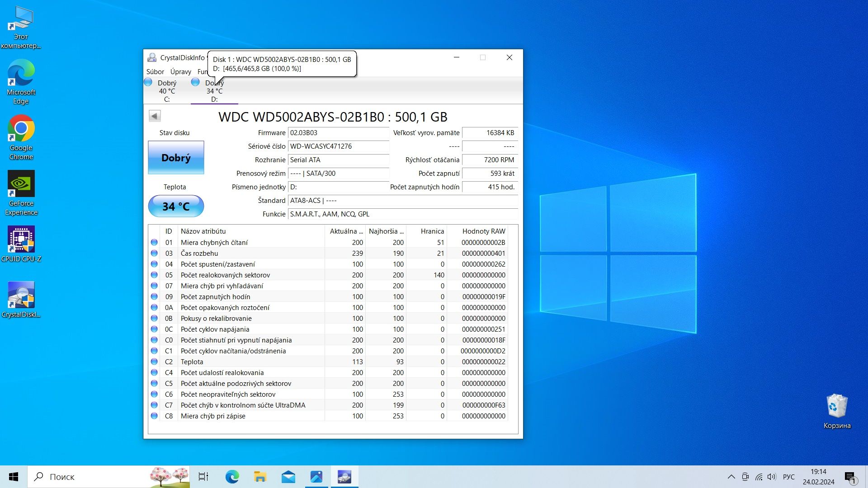Select the C: disk tab at 40 °C
This screenshot has height=488, width=868.
click(x=166, y=91)
